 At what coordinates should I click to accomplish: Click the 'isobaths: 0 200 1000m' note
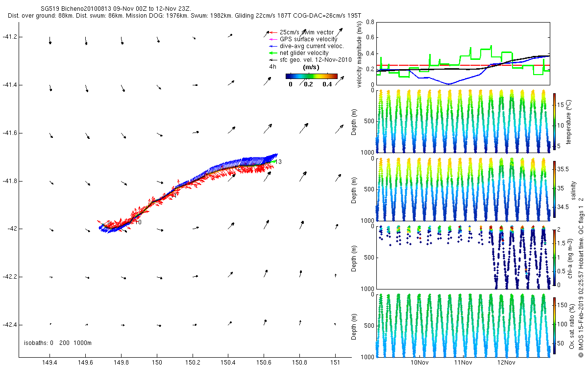[x=58, y=342]
